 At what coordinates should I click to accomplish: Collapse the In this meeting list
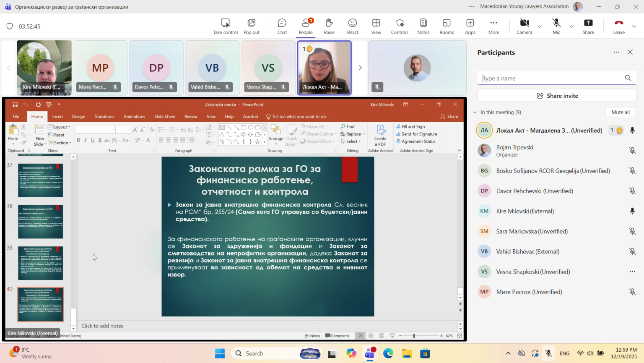point(475,112)
